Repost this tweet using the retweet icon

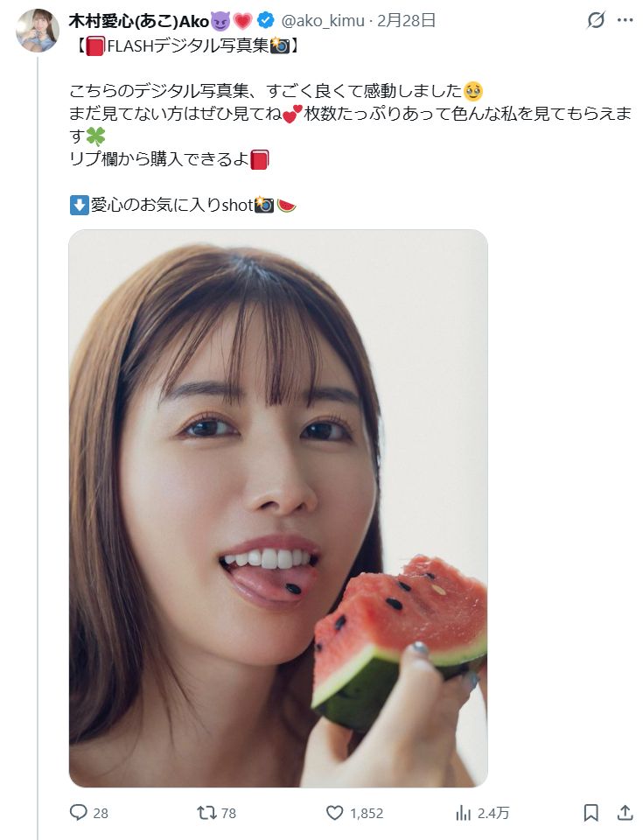[206, 813]
